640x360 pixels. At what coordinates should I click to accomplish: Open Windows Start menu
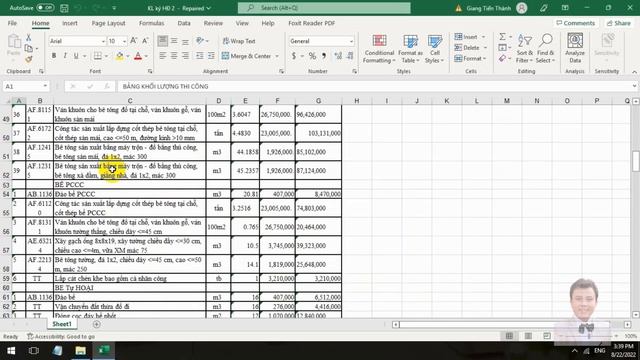11,351
